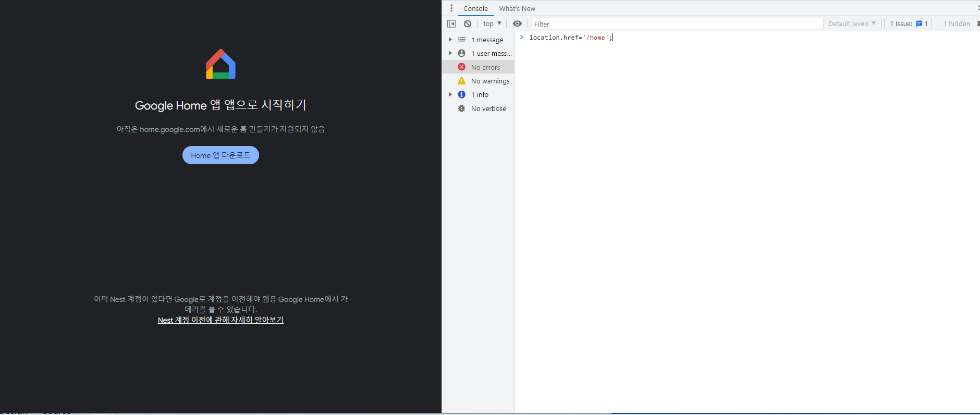Click the Home 앱 다운로드 button
The width and height of the screenshot is (980, 415).
[x=220, y=155]
